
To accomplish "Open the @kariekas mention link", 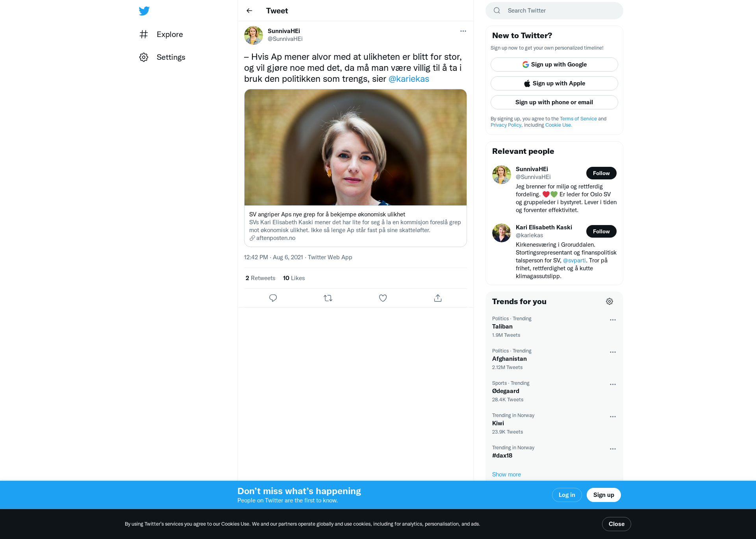I will pos(409,79).
